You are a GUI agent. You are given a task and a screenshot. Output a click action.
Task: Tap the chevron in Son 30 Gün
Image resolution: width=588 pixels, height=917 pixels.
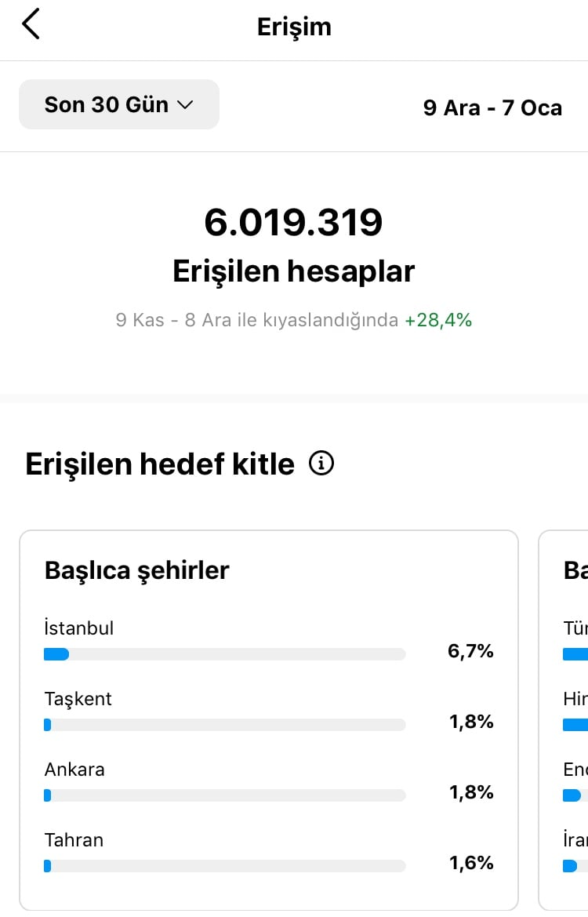pyautogui.click(x=185, y=104)
